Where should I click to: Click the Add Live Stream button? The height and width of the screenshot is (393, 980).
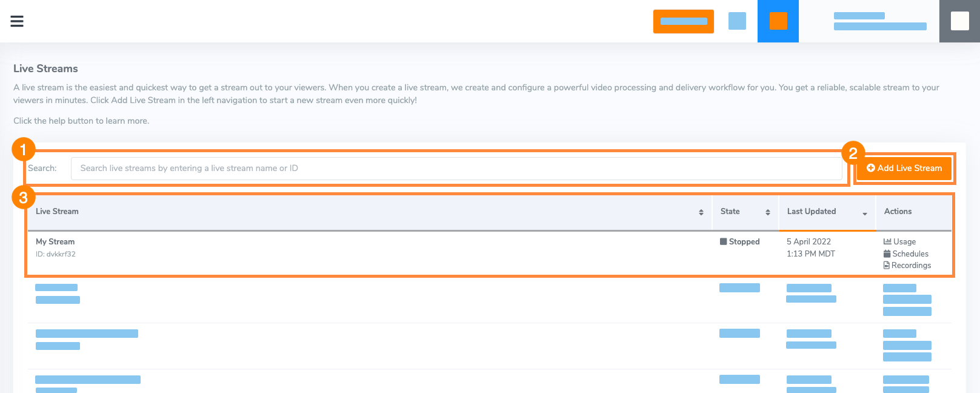[x=904, y=168]
